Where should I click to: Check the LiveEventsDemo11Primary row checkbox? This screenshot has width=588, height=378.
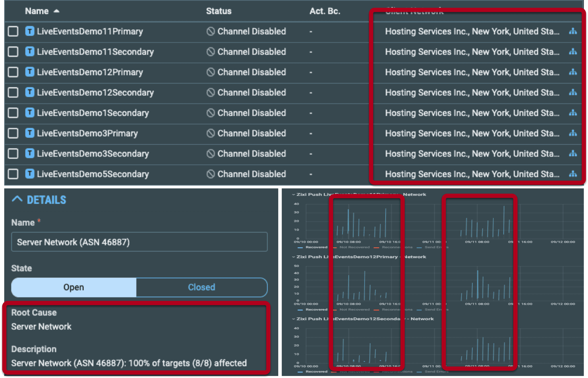click(x=13, y=31)
